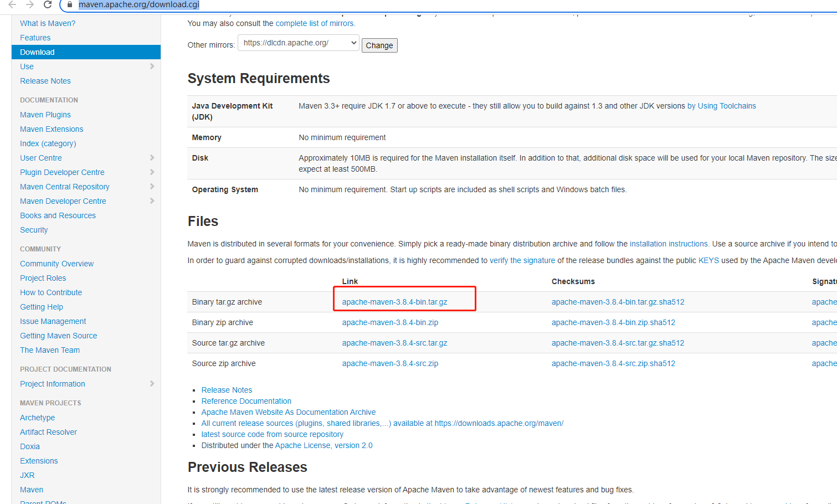Open Maven project link in sidebar

coord(32,490)
